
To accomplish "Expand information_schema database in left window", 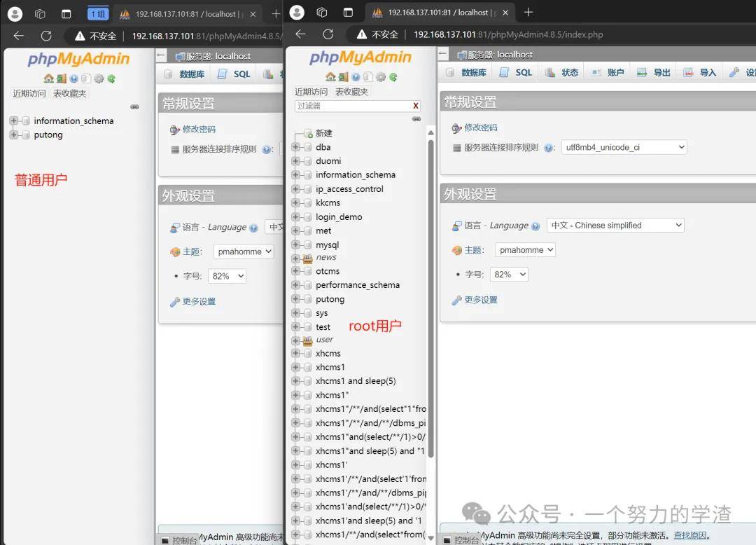I will point(13,120).
